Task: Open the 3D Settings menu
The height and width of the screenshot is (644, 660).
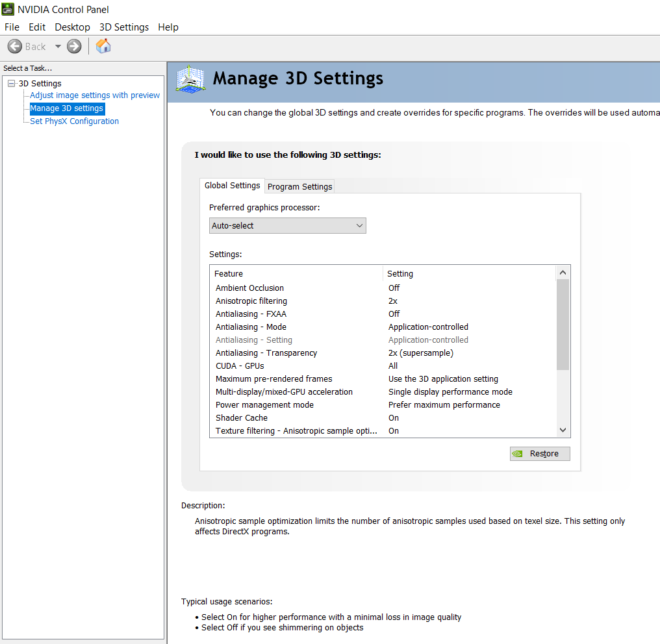Action: [124, 27]
